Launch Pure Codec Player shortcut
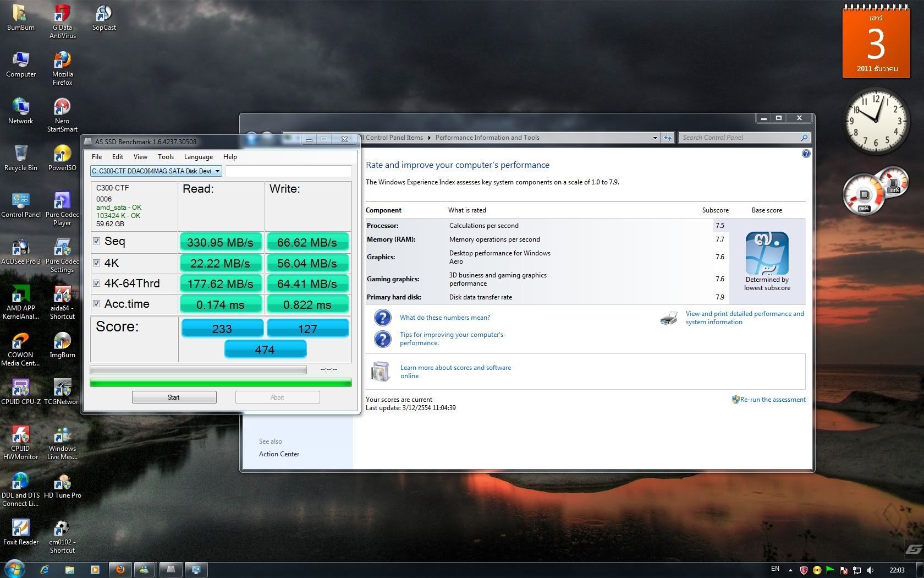 click(x=62, y=209)
